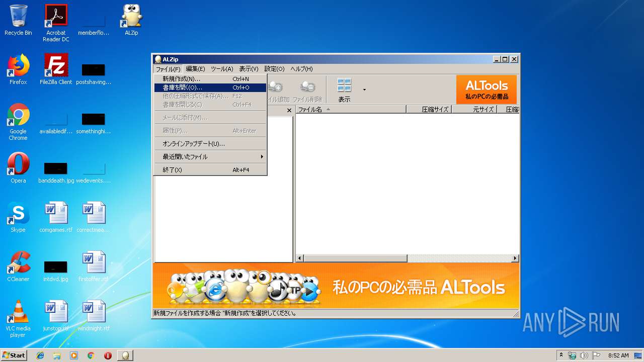Select the VLC media player desktop icon
The height and width of the screenshot is (362, 644).
point(18,319)
